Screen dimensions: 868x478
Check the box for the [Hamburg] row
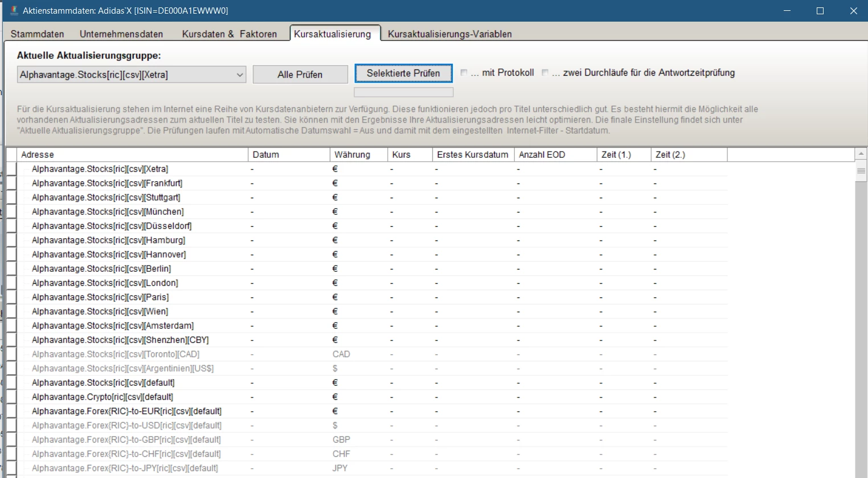pos(11,240)
